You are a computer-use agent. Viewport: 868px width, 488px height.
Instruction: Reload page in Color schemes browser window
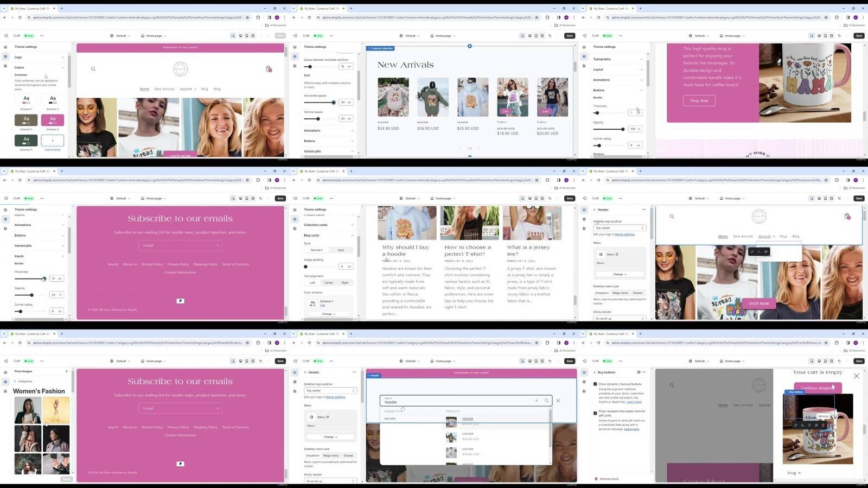click(x=20, y=17)
